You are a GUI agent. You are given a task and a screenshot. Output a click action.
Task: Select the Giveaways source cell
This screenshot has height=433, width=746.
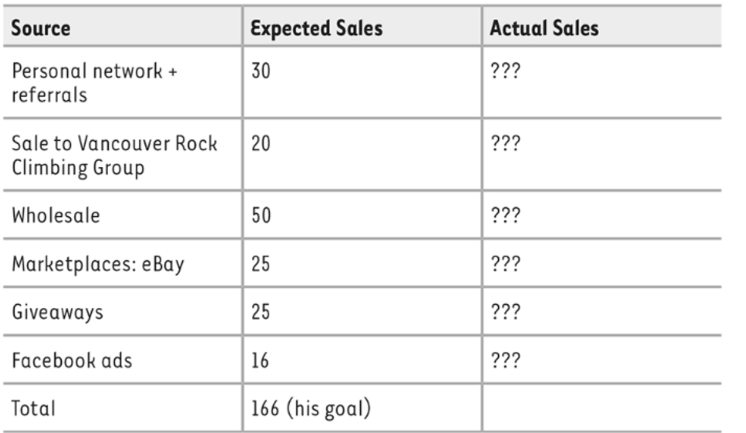click(58, 313)
